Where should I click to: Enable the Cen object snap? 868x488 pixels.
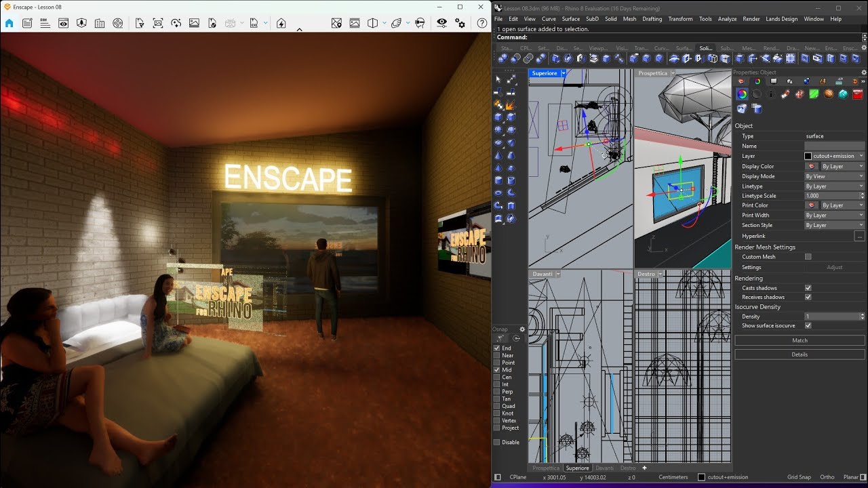pyautogui.click(x=497, y=377)
